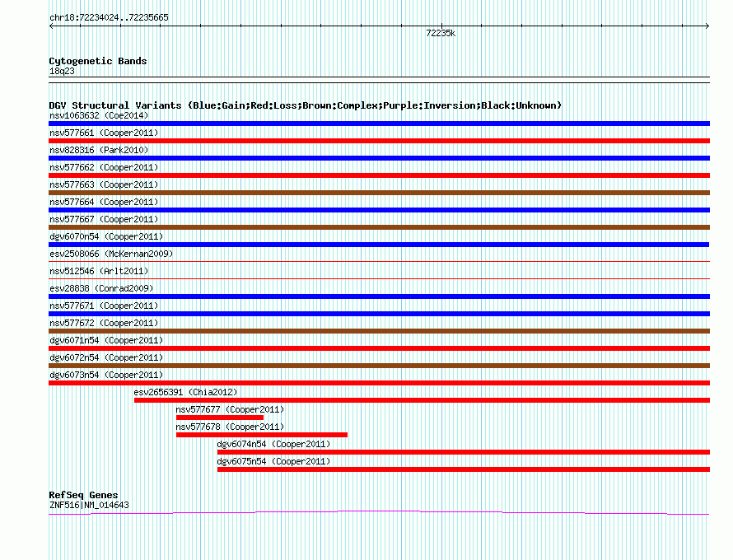Screen dimensions: 733x560
Task: Click the dgv6075n54 (Cooper2011) label
Action: (273, 461)
